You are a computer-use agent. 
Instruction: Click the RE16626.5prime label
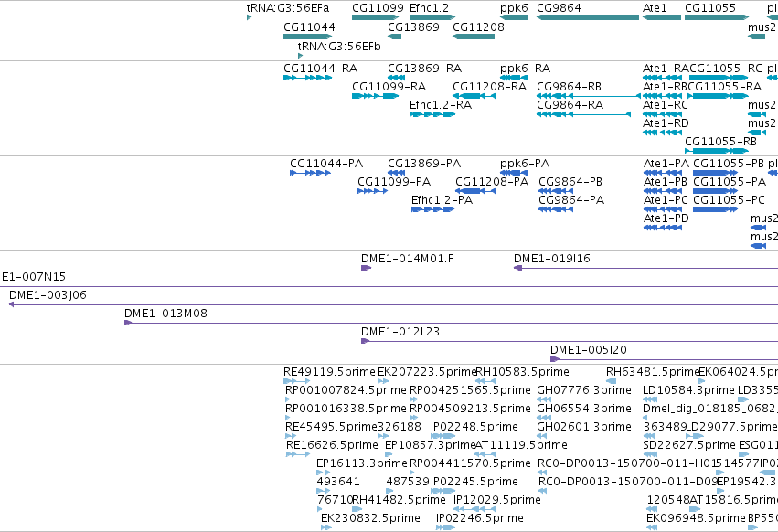tap(332, 444)
